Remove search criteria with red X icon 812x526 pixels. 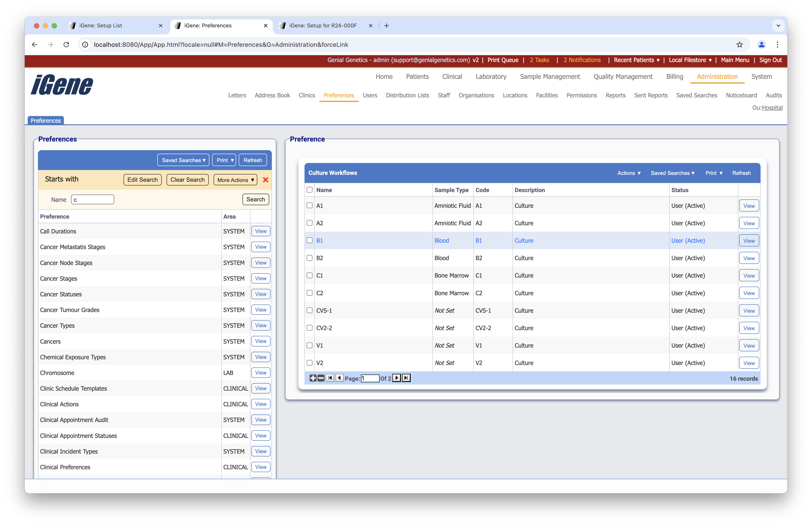click(266, 180)
